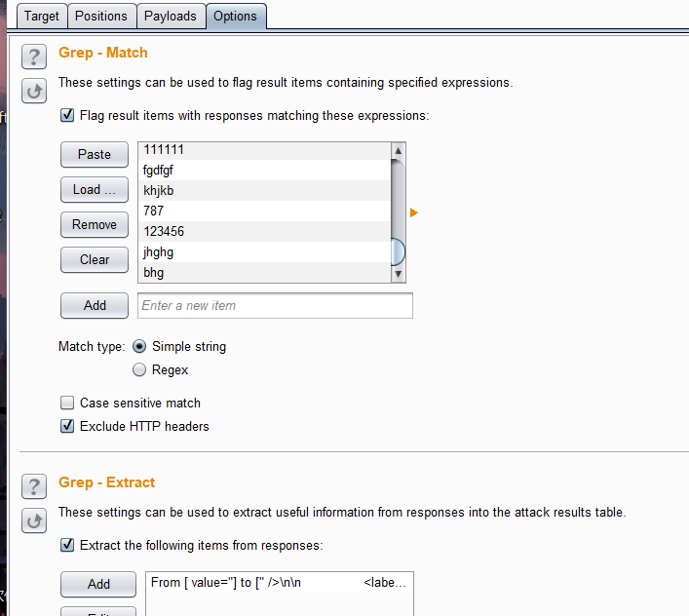689x616 pixels.
Task: Select Regex match type
Action: 139,369
